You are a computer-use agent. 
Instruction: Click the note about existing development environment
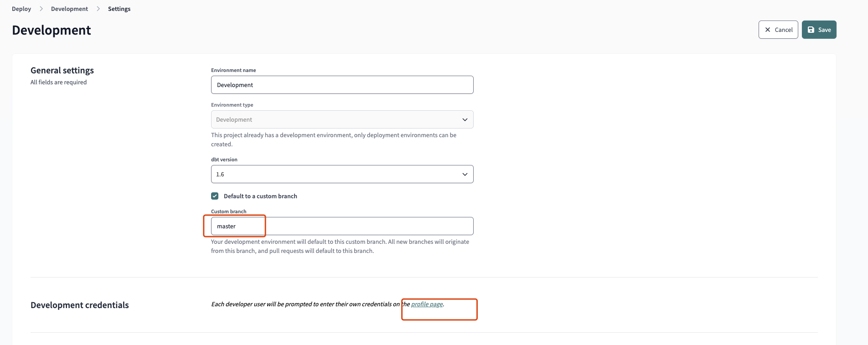tap(334, 139)
